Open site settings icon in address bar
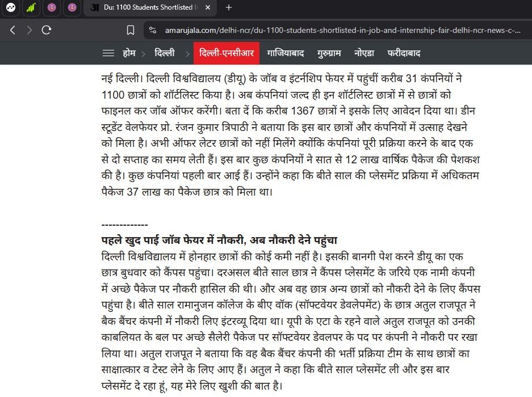 [152, 30]
